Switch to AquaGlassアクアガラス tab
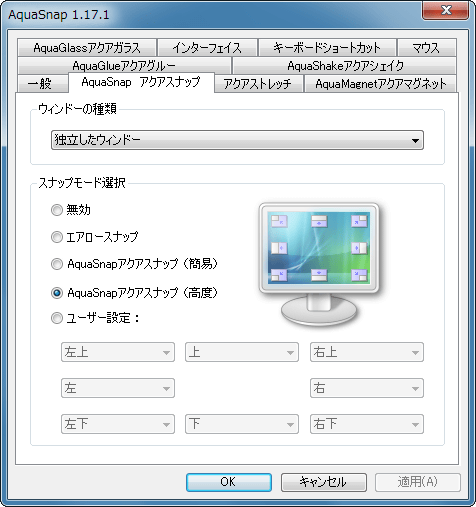 click(87, 48)
